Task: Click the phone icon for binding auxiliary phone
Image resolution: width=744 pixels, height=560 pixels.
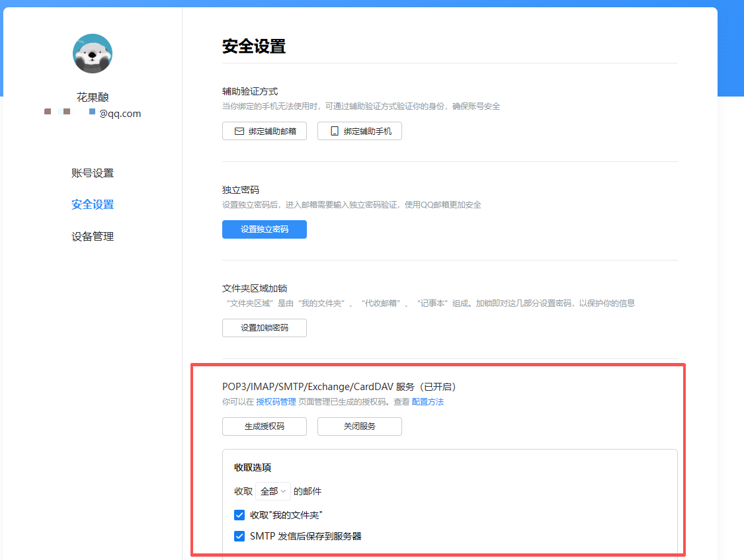Action: (x=335, y=132)
